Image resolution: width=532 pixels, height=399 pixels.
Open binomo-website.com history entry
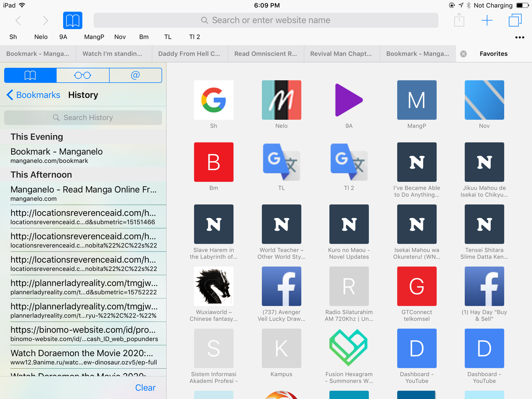point(83,334)
